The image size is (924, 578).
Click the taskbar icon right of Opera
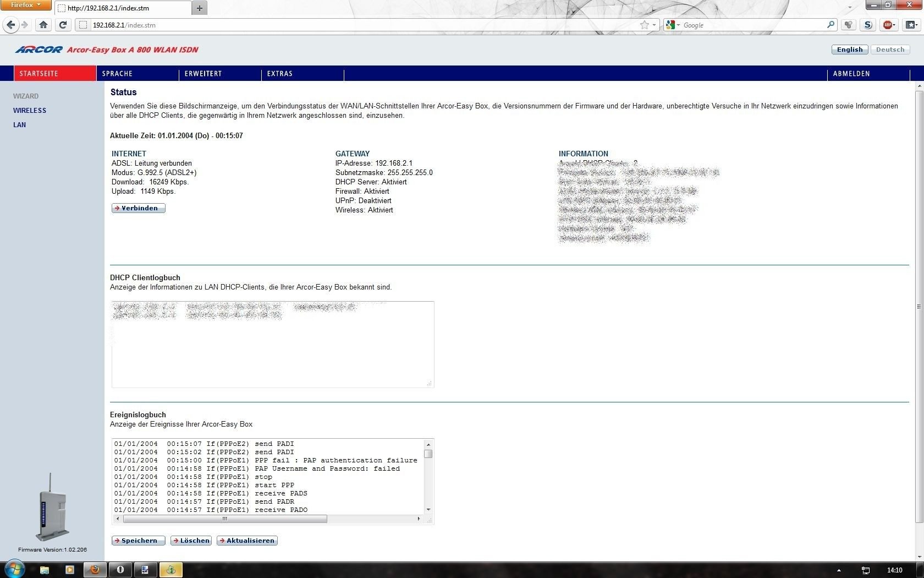[145, 570]
